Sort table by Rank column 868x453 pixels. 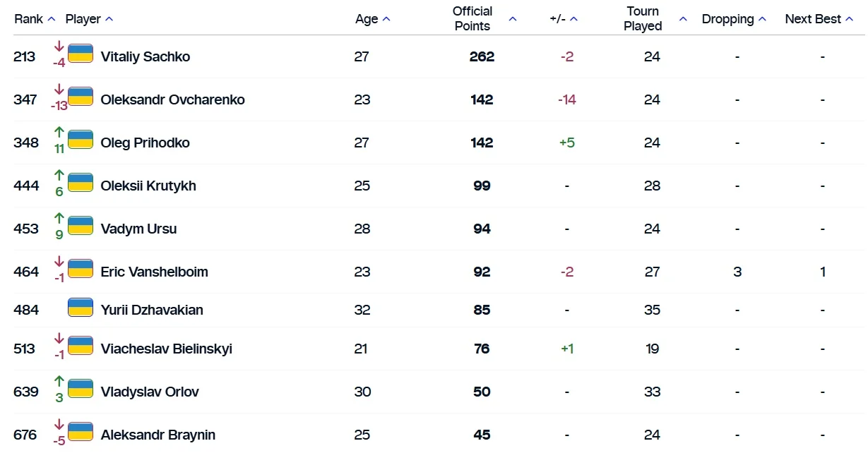tap(34, 19)
